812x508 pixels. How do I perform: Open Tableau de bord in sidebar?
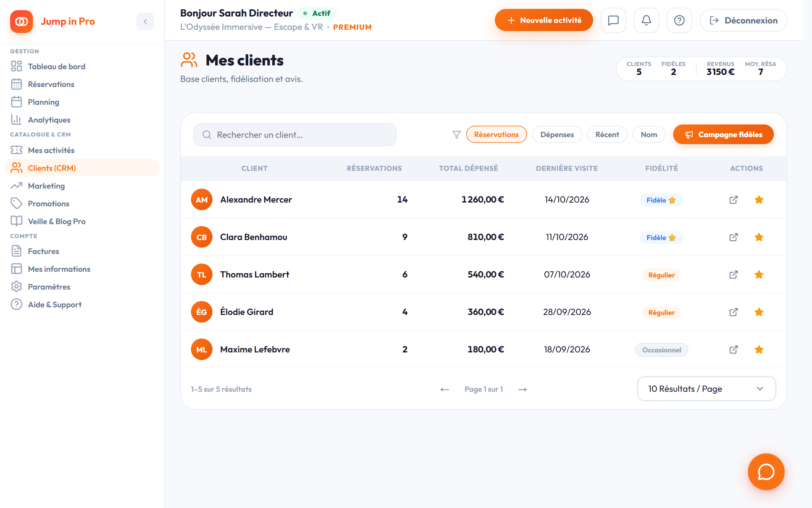(82, 67)
